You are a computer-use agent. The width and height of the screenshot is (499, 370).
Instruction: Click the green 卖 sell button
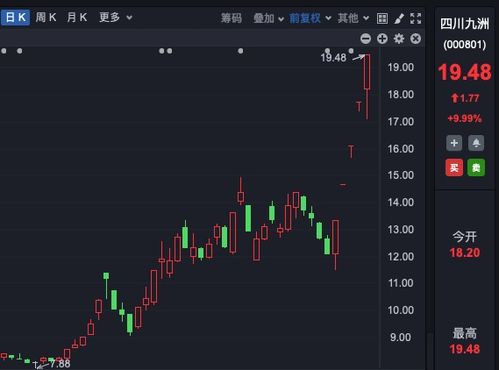click(x=476, y=167)
